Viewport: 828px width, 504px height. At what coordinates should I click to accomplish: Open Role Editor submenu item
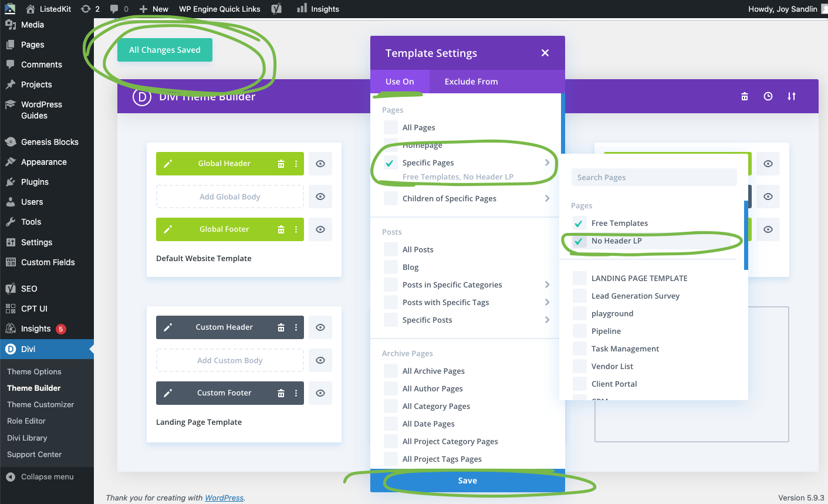point(26,421)
